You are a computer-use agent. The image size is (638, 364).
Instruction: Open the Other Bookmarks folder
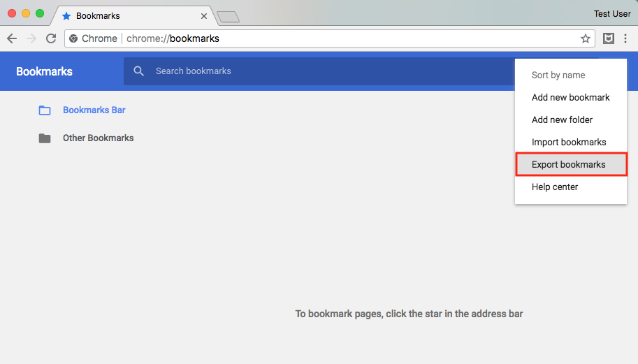coord(98,138)
